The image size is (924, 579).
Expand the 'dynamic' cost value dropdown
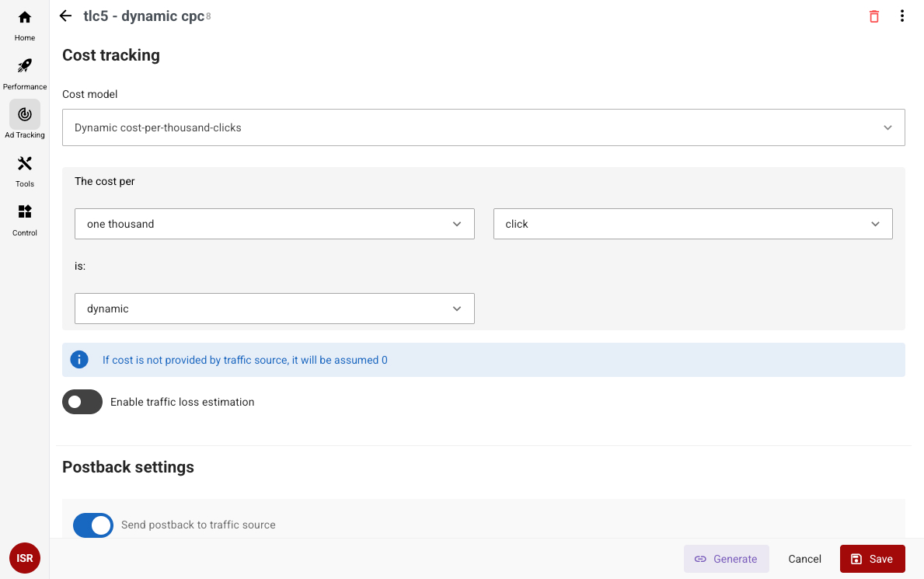pyautogui.click(x=274, y=309)
